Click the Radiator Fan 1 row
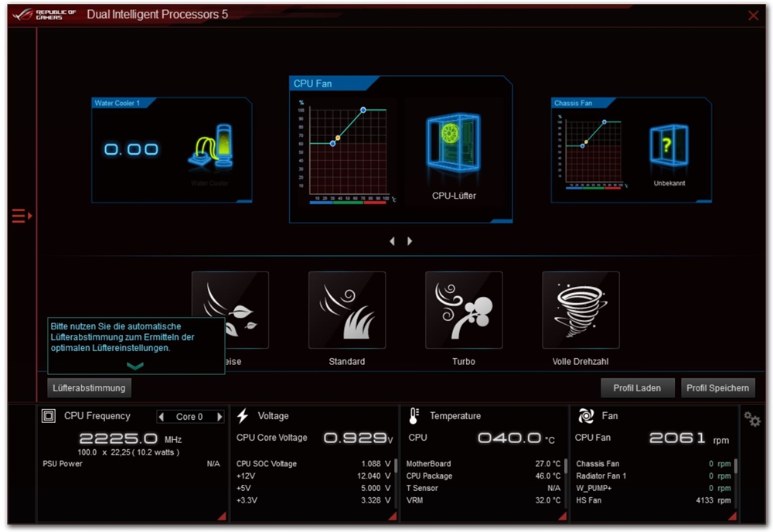This screenshot has width=773, height=532. [x=654, y=476]
